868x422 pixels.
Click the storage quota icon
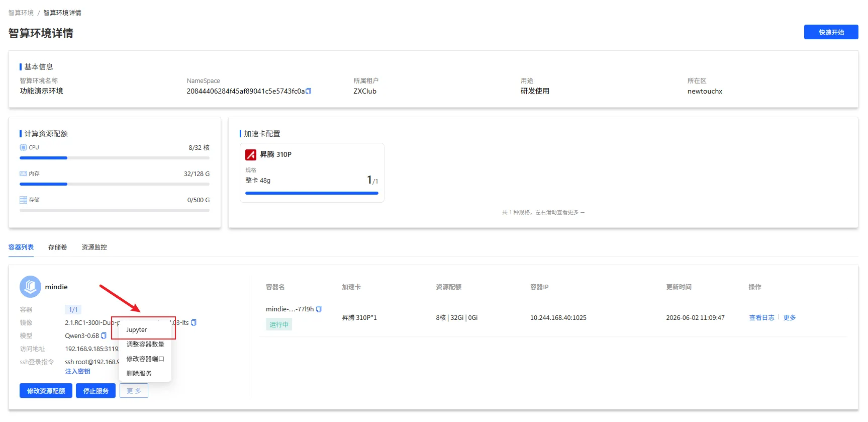click(23, 200)
